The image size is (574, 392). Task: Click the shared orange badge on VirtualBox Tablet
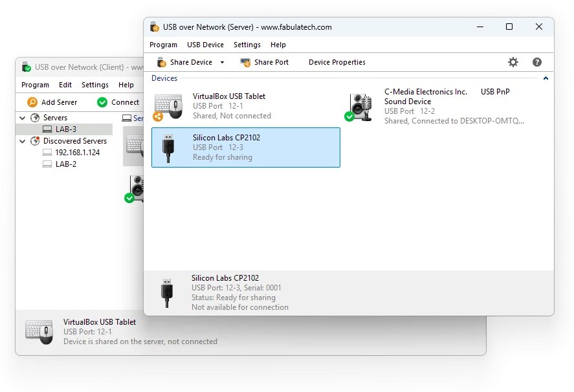coord(158,116)
